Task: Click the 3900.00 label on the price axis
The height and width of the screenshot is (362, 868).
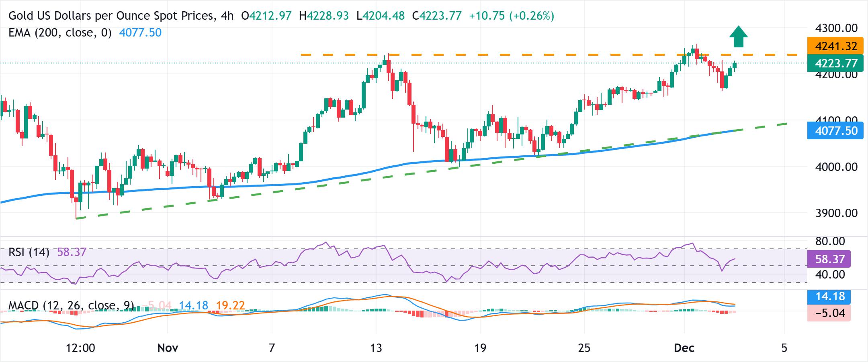Action: (x=835, y=213)
